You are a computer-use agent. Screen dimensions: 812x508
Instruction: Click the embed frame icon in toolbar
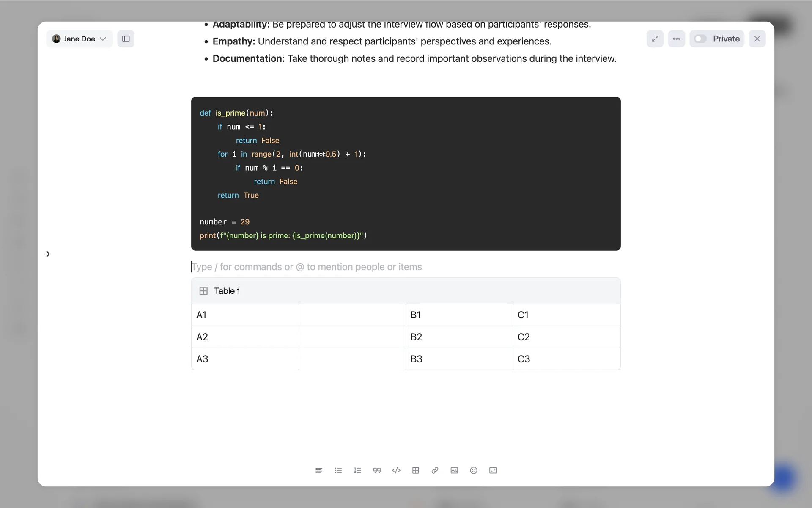(x=493, y=470)
